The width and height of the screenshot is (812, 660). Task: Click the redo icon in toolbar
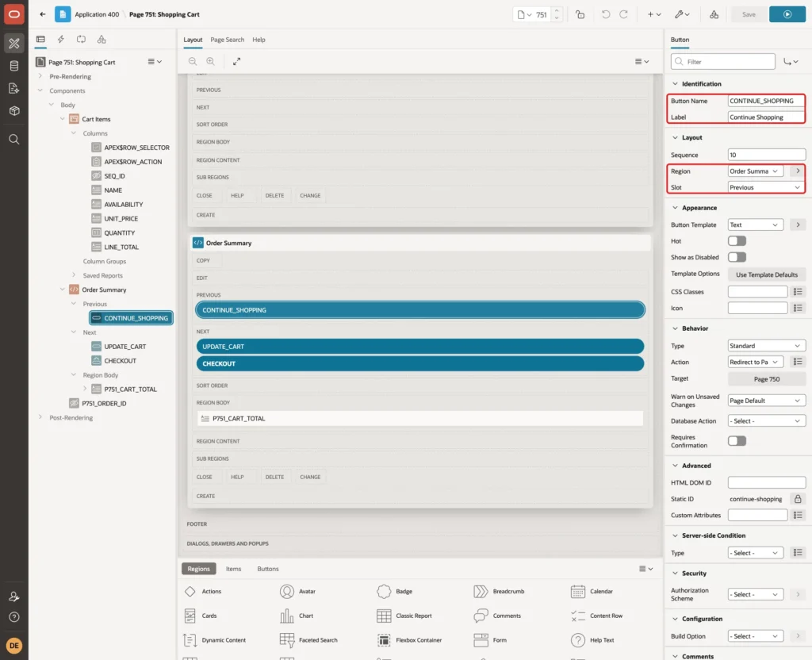[623, 14]
